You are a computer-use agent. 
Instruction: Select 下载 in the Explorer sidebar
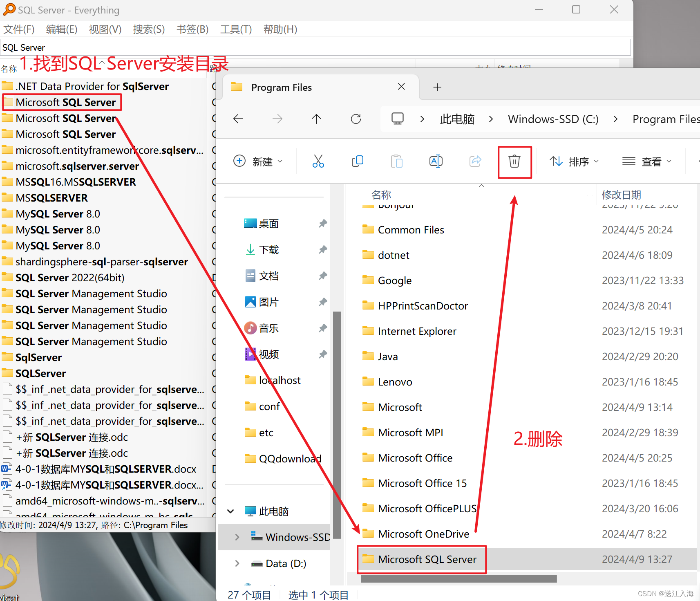coord(268,249)
